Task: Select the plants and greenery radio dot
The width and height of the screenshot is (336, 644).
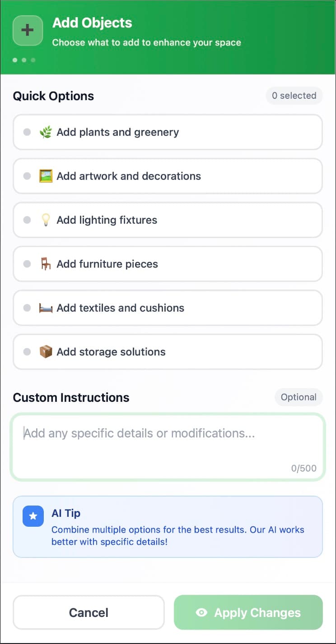Action: point(27,132)
